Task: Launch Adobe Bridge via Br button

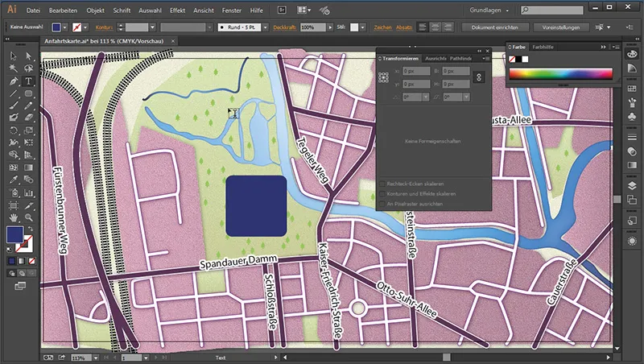Action: pos(283,10)
